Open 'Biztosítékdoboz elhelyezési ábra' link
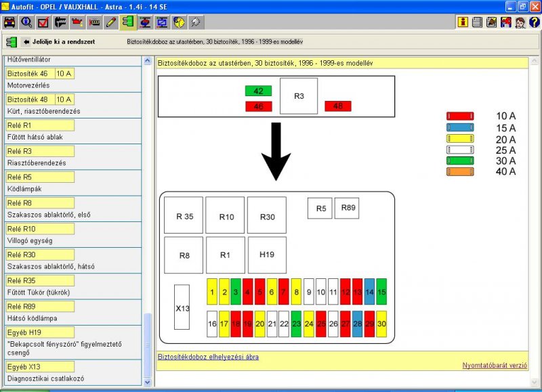The height and width of the screenshot is (392, 542). coord(208,357)
